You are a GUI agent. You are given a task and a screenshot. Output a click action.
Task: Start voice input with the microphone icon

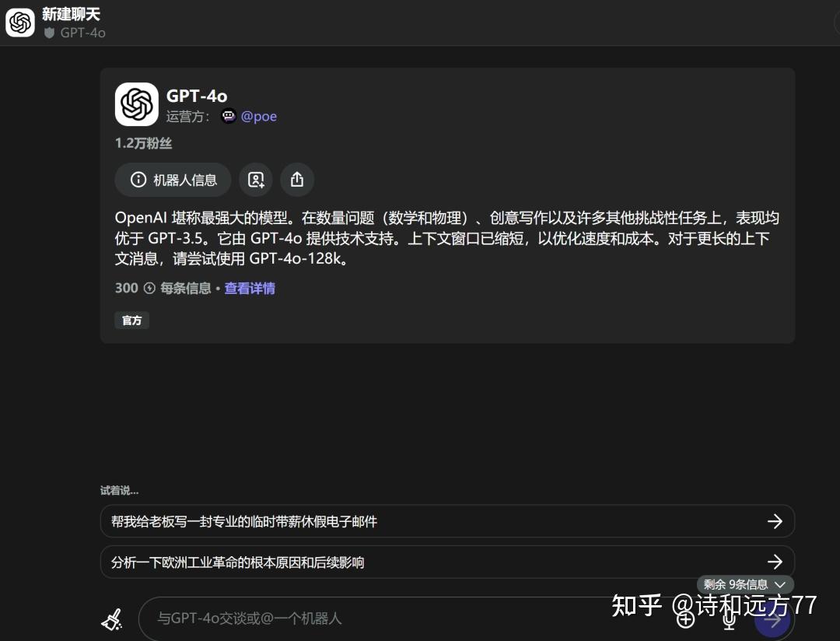[x=728, y=620]
